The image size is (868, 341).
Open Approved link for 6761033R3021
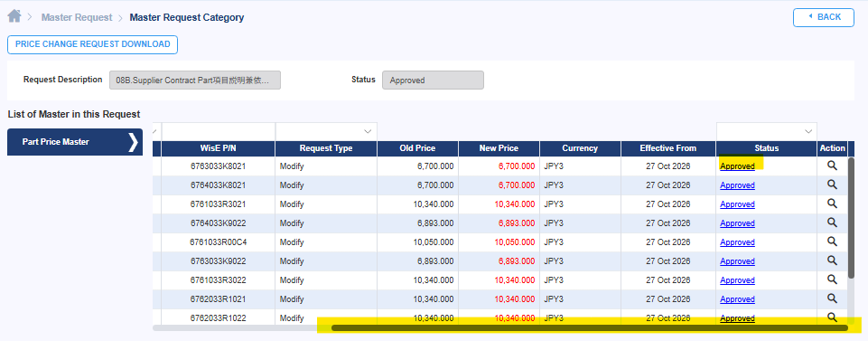coord(737,204)
